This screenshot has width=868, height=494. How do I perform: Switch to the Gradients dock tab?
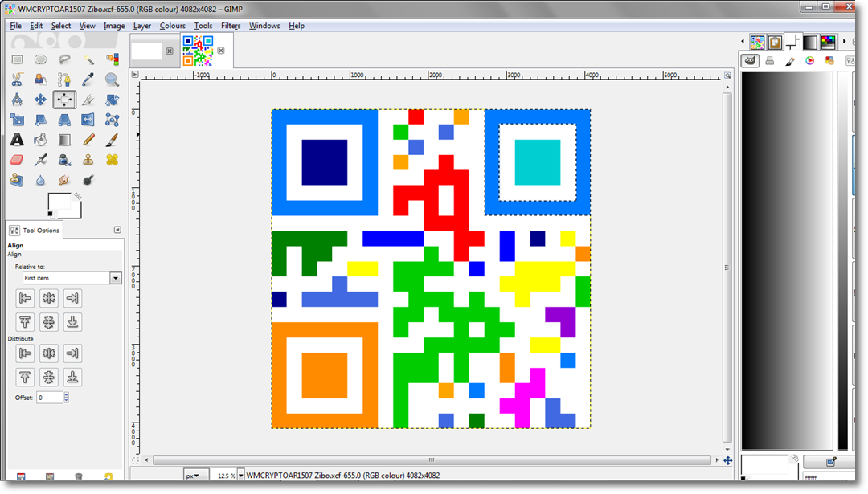pyautogui.click(x=810, y=42)
